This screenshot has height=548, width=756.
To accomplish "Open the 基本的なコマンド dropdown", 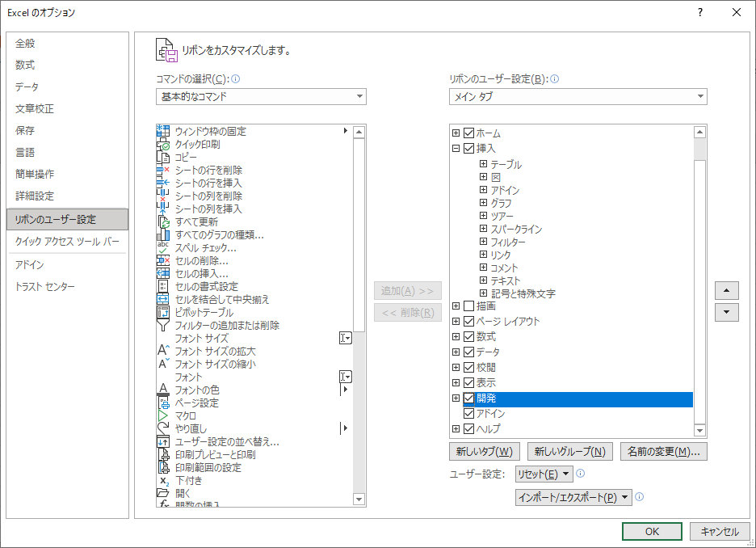I will [261, 96].
